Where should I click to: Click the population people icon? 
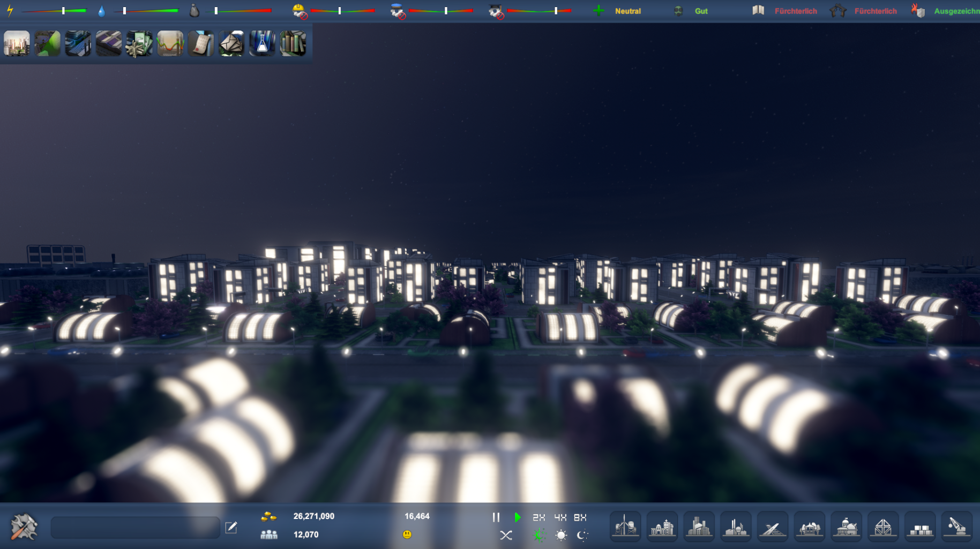[x=268, y=535]
